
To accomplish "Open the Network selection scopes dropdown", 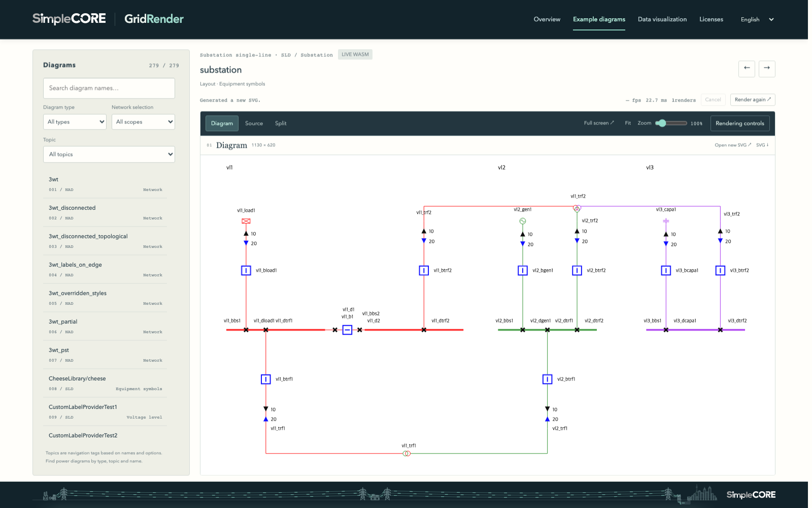I will coord(143,122).
